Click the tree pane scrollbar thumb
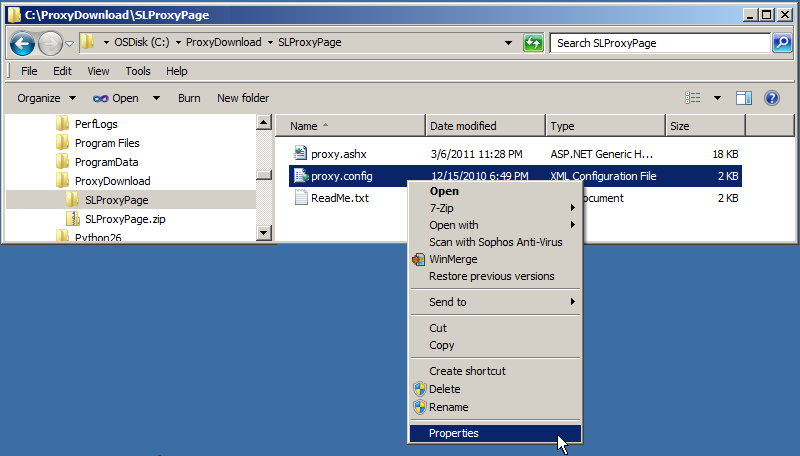Viewport: 800px width, 456px height. [263, 175]
